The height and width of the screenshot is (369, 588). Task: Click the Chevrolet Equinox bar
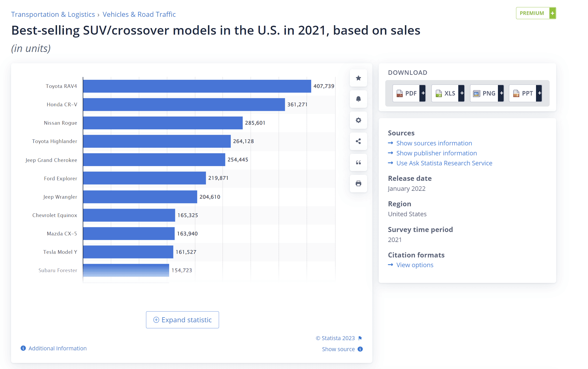(129, 215)
